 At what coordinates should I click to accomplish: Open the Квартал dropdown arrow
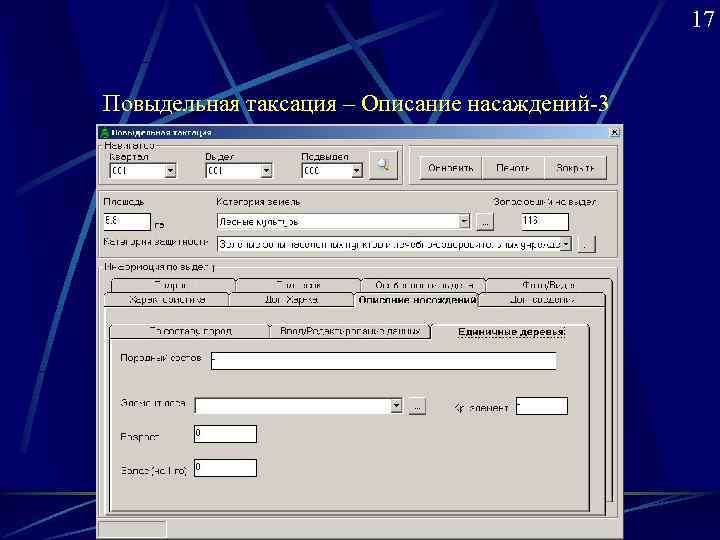[170, 171]
